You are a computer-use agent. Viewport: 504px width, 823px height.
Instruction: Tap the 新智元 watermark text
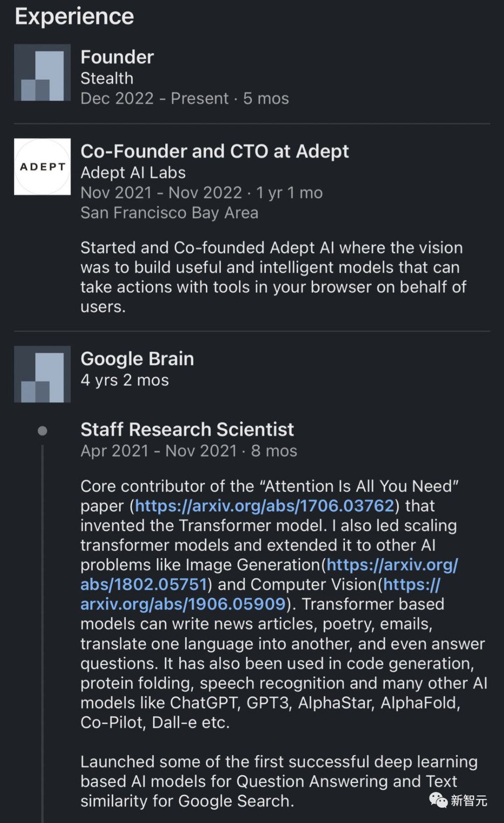[x=469, y=801]
